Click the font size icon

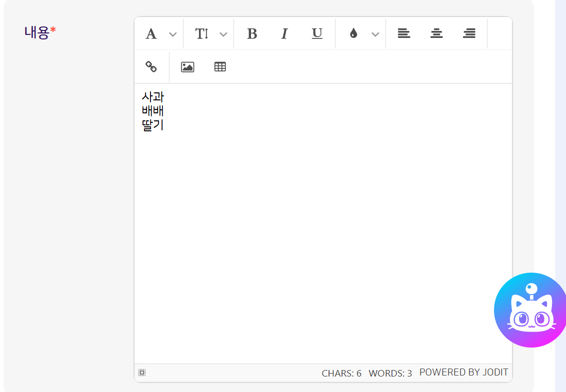pos(201,34)
